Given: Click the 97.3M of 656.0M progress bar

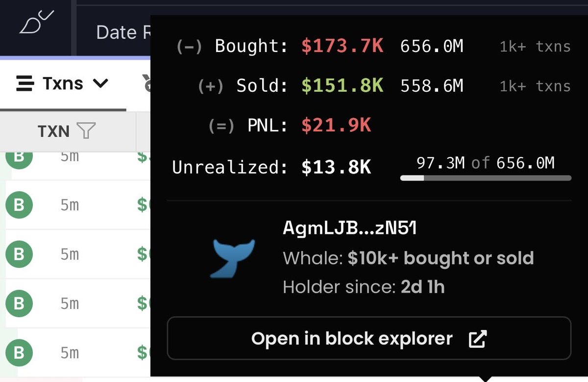Looking at the screenshot, I should coord(486,178).
